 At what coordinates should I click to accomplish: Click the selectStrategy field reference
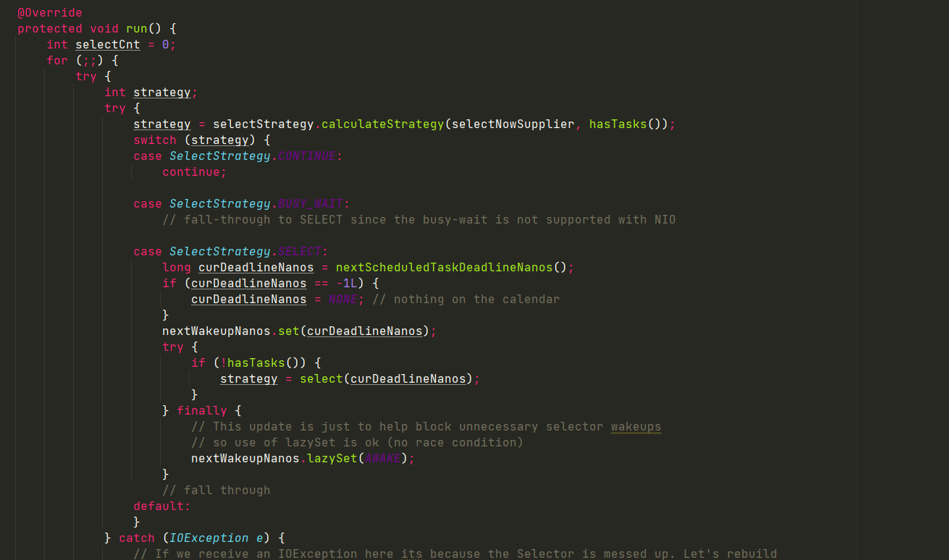point(263,124)
